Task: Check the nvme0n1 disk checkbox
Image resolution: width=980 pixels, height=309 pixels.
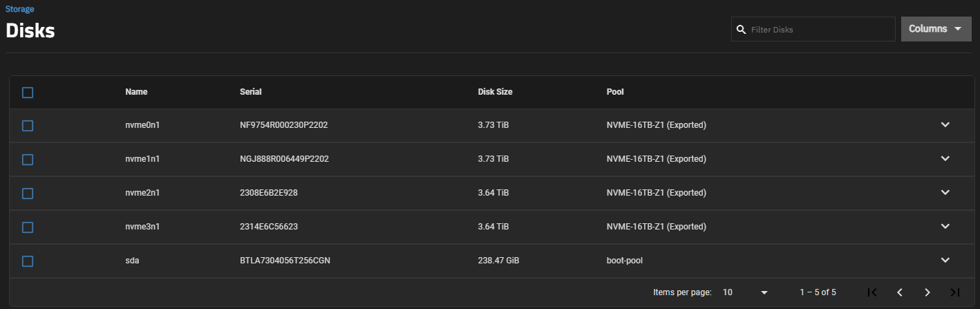Action: pos(28,126)
